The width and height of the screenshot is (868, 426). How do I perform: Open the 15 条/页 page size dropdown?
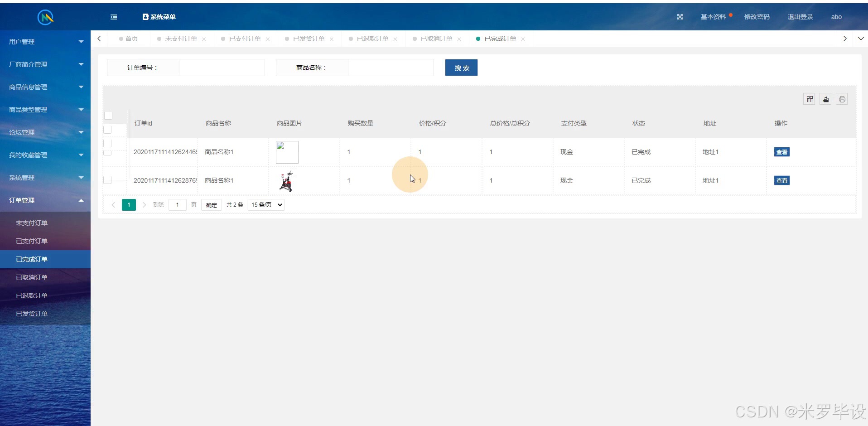tap(266, 205)
